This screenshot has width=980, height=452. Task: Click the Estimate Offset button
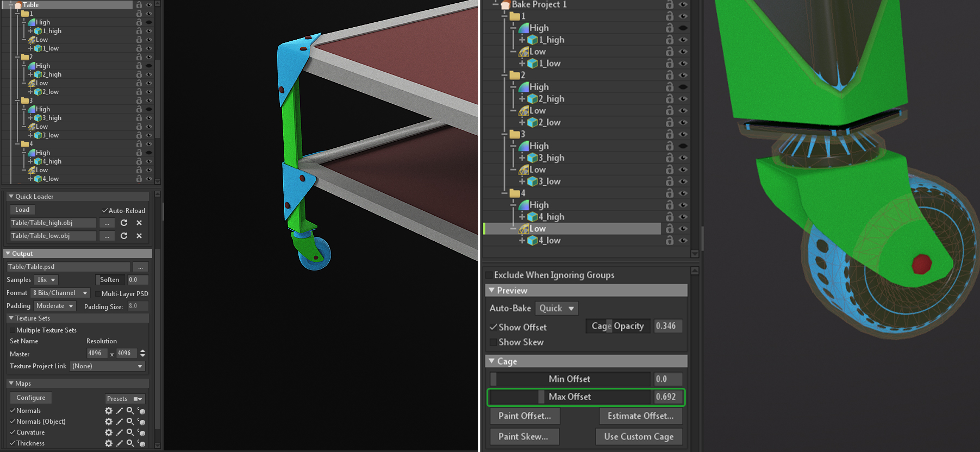(640, 416)
